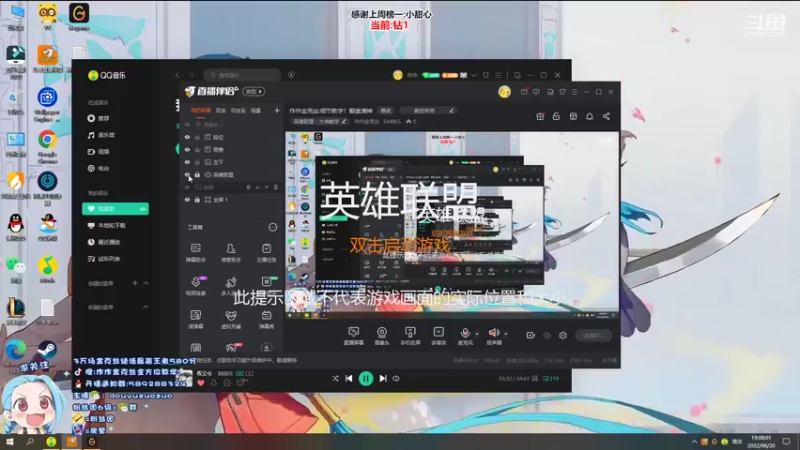Open Google Chrome desktop shortcut

[47, 146]
